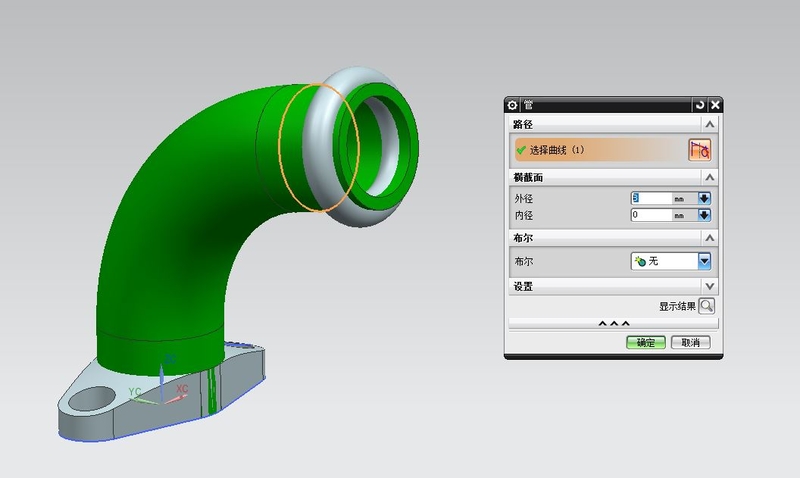This screenshot has width=800, height=478.
Task: Collapse the 横截面 section
Action: click(x=709, y=177)
